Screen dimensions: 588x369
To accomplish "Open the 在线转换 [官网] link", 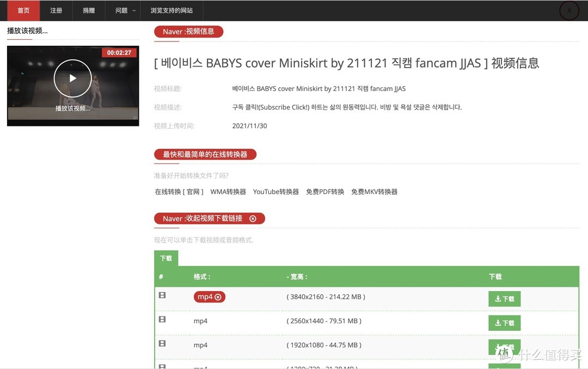I will pyautogui.click(x=179, y=192).
